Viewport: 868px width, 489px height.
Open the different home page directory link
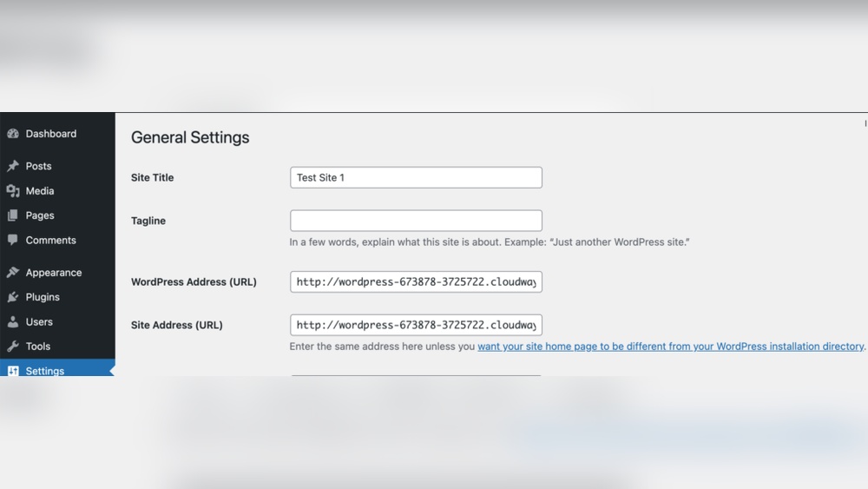(670, 346)
